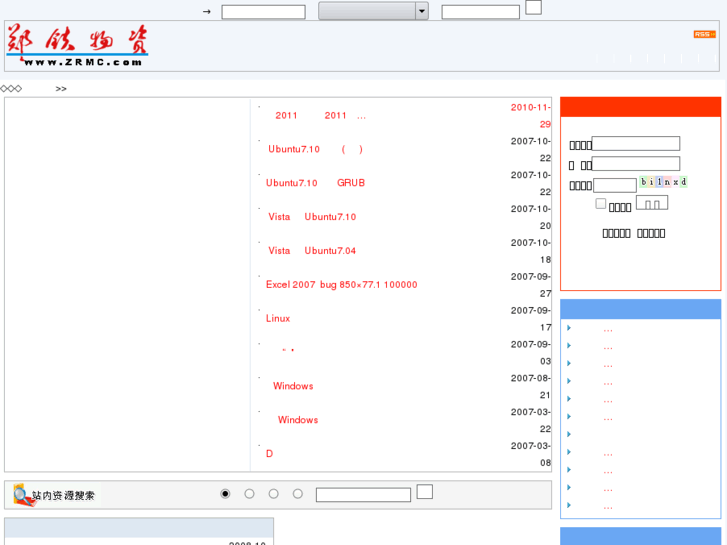Click the site search text field
This screenshot has width=727, height=545.
(363, 494)
